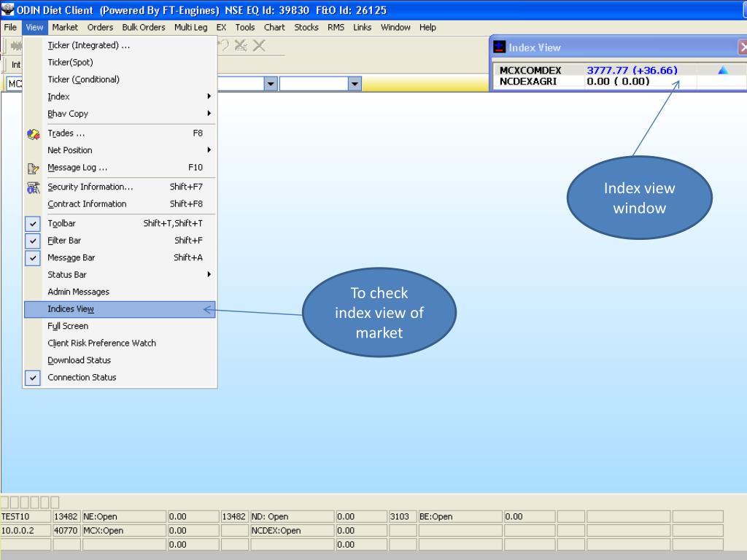
Task: Click the MCX:Open status cell
Action: [124, 531]
